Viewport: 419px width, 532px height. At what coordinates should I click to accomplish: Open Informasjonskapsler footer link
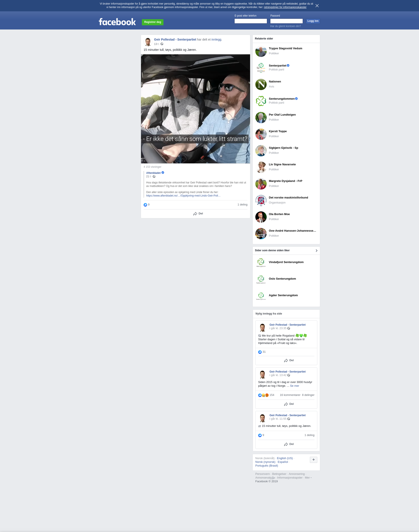[290, 477]
